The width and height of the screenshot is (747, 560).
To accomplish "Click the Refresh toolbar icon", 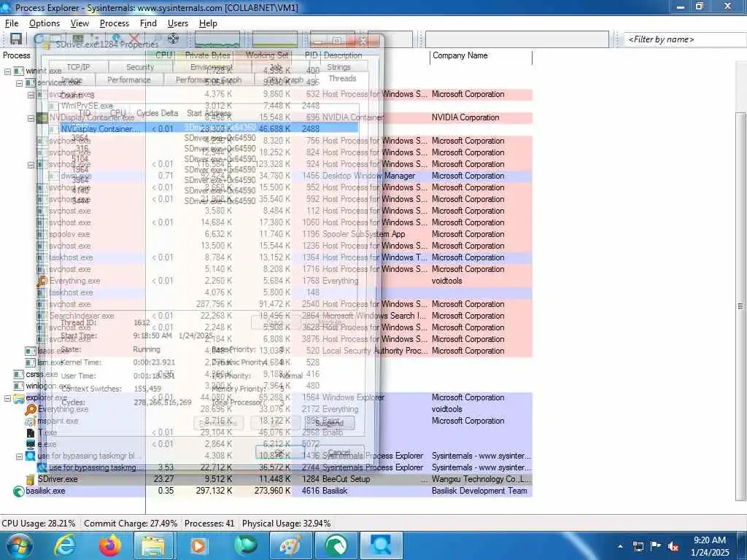I will point(39,39).
